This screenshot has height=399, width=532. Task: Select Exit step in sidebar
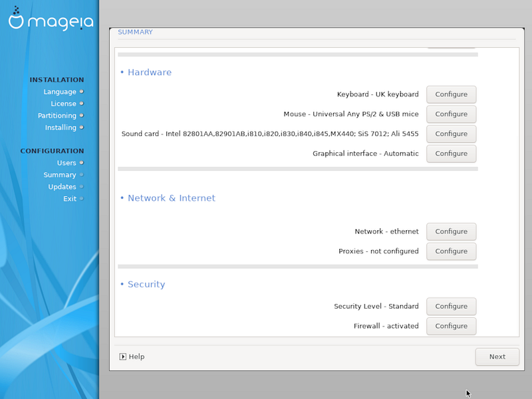point(70,198)
